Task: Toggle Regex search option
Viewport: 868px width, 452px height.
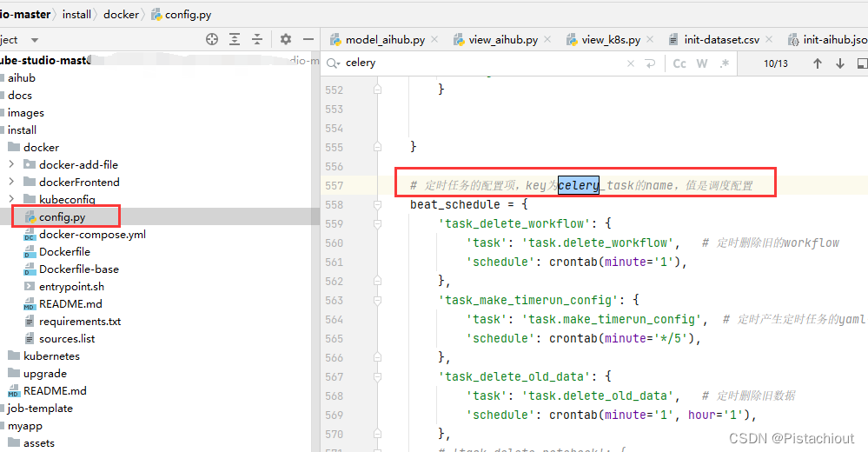Action: (725, 63)
